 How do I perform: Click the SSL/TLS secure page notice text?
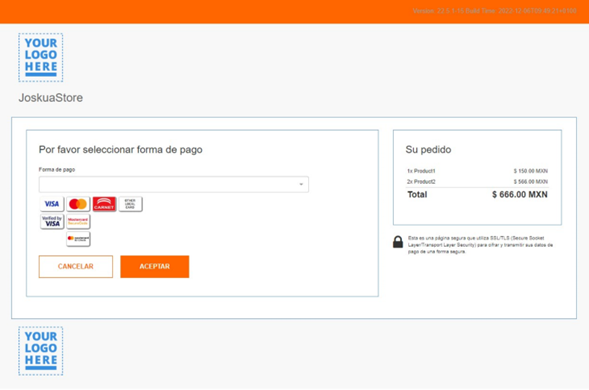(x=480, y=245)
